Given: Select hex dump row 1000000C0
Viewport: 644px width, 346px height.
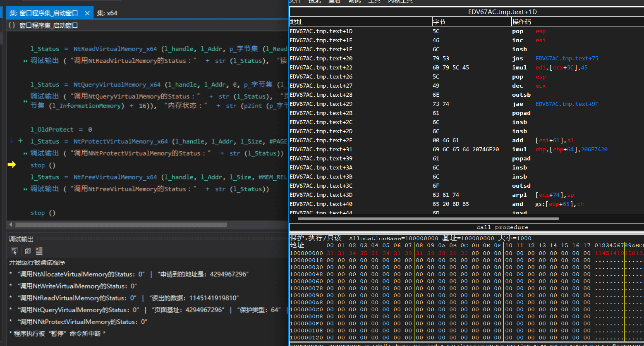Looking at the screenshot, I should (x=467, y=309).
